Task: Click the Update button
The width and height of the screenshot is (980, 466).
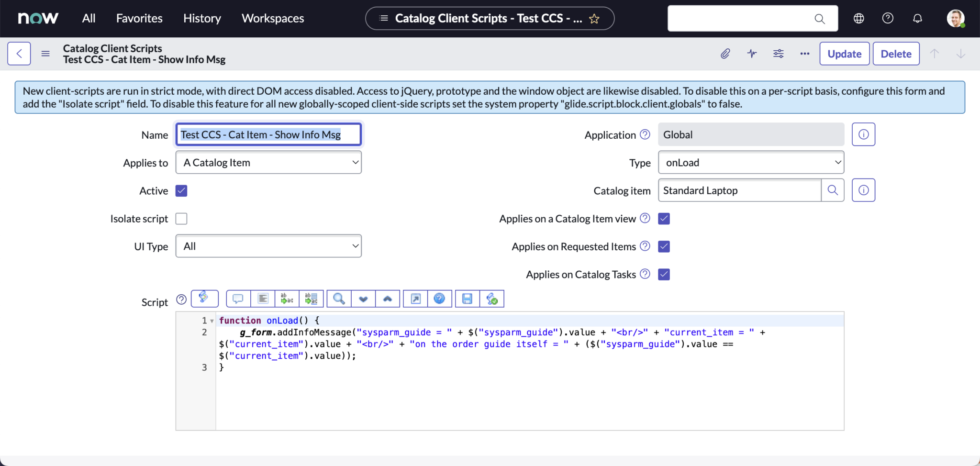Action: (843, 53)
